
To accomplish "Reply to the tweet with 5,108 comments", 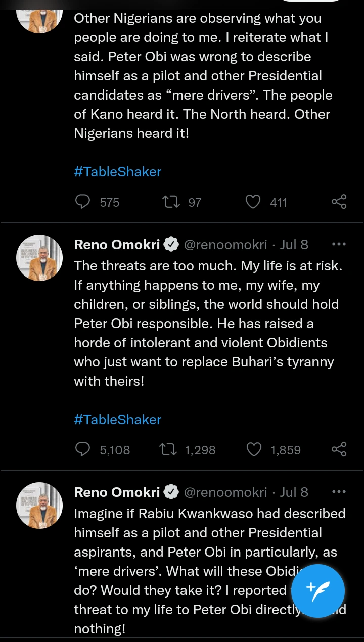I will coord(82,449).
